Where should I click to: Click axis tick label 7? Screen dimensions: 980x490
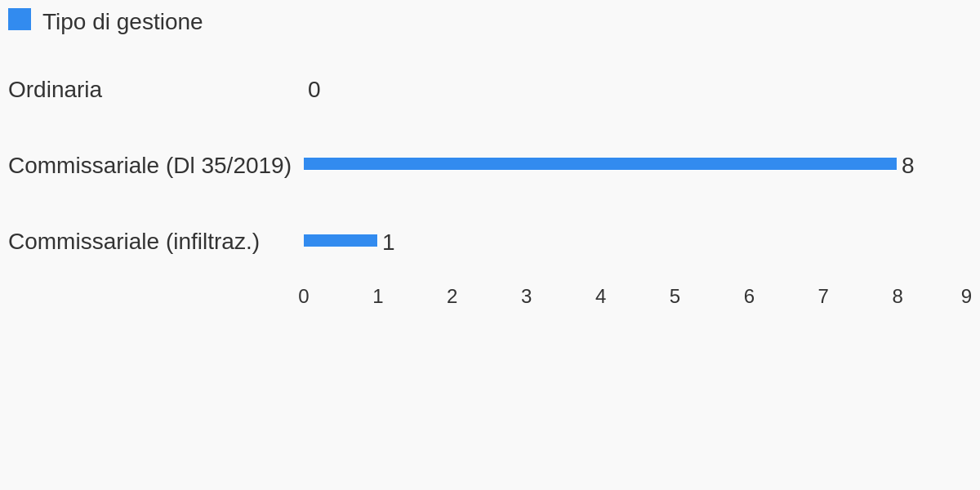[x=823, y=296]
